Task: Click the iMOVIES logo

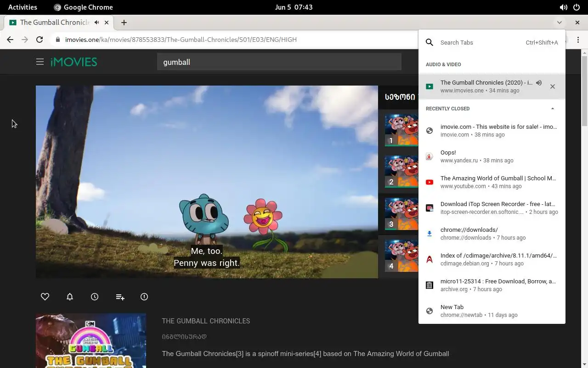Action: click(x=73, y=62)
